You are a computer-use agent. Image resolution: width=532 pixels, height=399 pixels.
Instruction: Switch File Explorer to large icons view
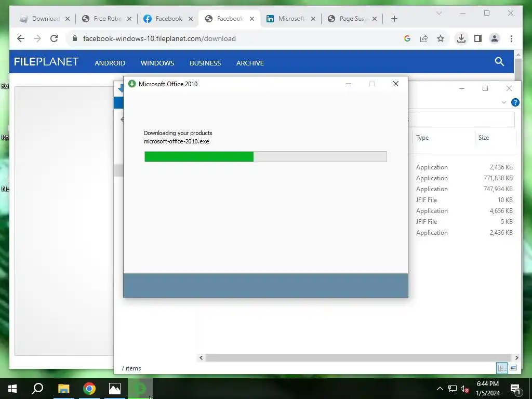coord(513,368)
